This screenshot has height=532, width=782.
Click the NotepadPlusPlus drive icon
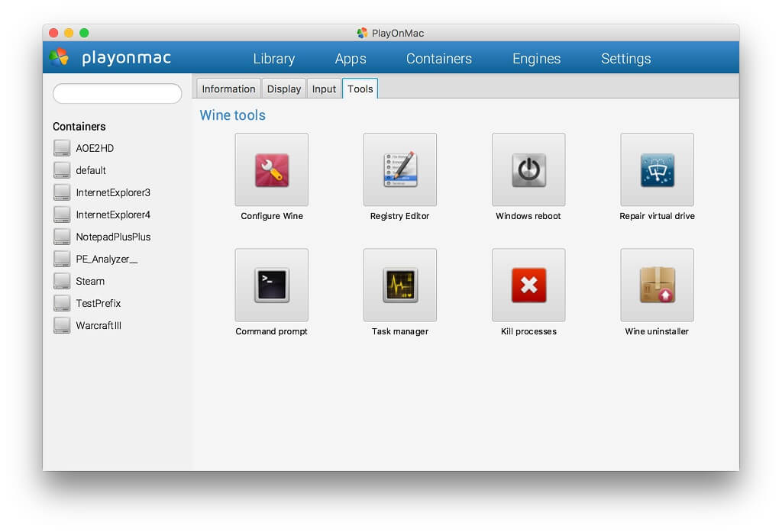click(62, 237)
